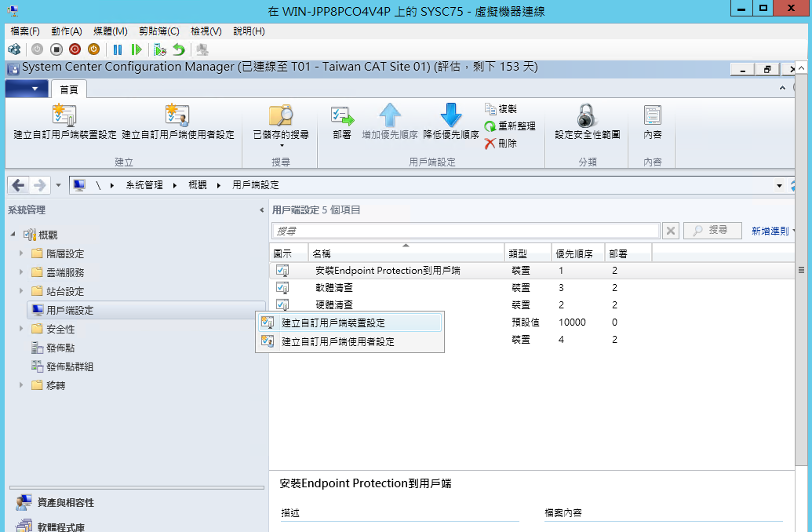Click the 設定安全性範圍 lock icon
This screenshot has height=532, width=812.
[586, 115]
